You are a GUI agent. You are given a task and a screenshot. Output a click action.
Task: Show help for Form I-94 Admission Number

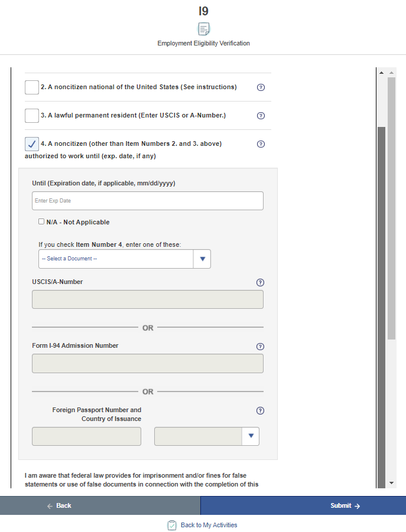click(261, 347)
